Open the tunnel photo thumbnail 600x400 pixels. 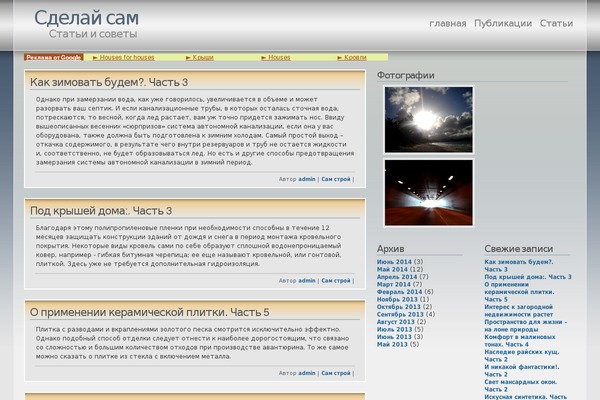coord(429,193)
